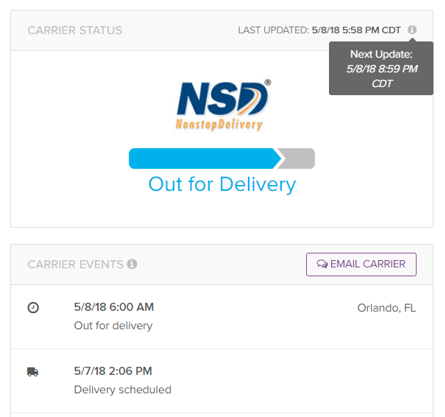The height and width of the screenshot is (417, 445).
Task: Select the 5/7/18 2:06 PM event row
Action: tap(222, 381)
